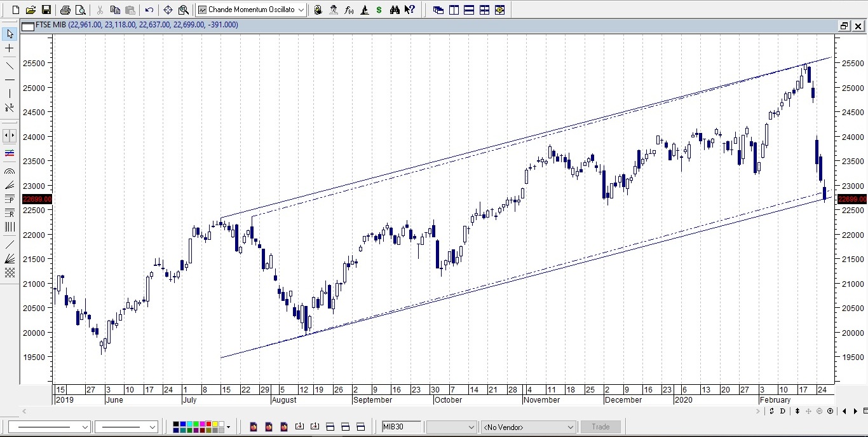Select the horizontal line tool

pos(10,80)
